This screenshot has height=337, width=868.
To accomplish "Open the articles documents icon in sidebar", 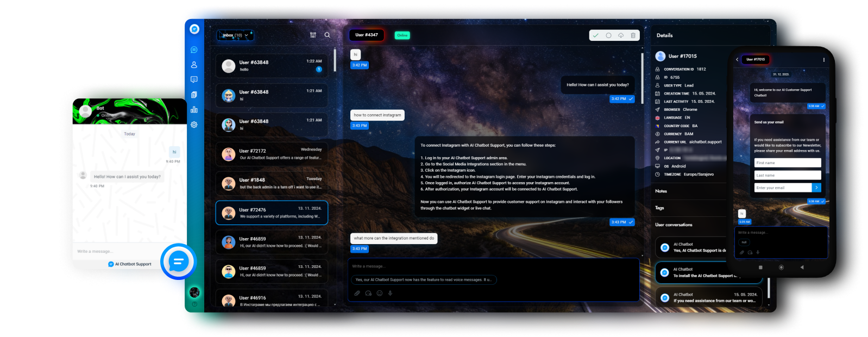I will [194, 95].
